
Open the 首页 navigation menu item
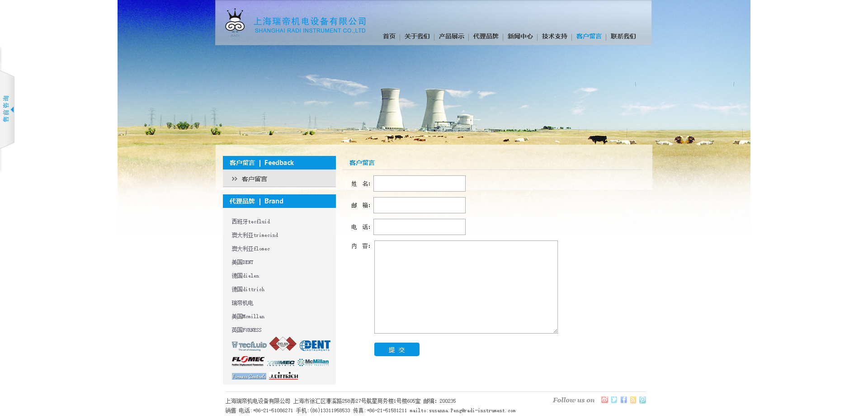(x=389, y=36)
